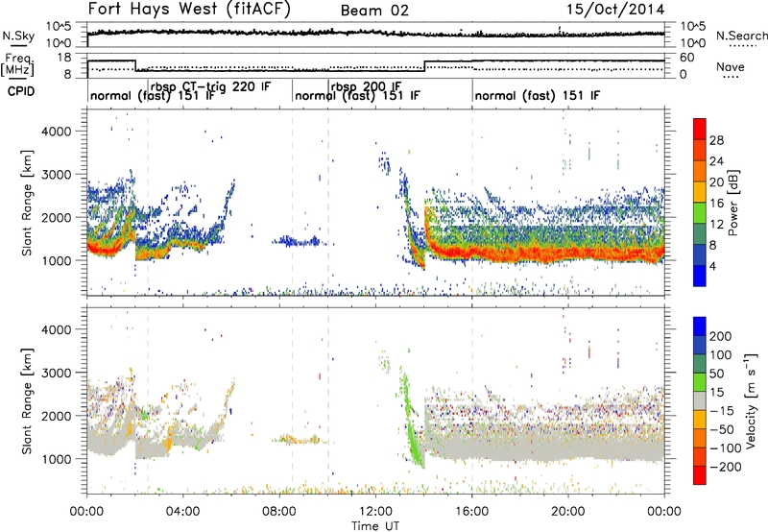The width and height of the screenshot is (768, 532).
Task: Select the light green Power color bar segment
Action: (x=700, y=213)
